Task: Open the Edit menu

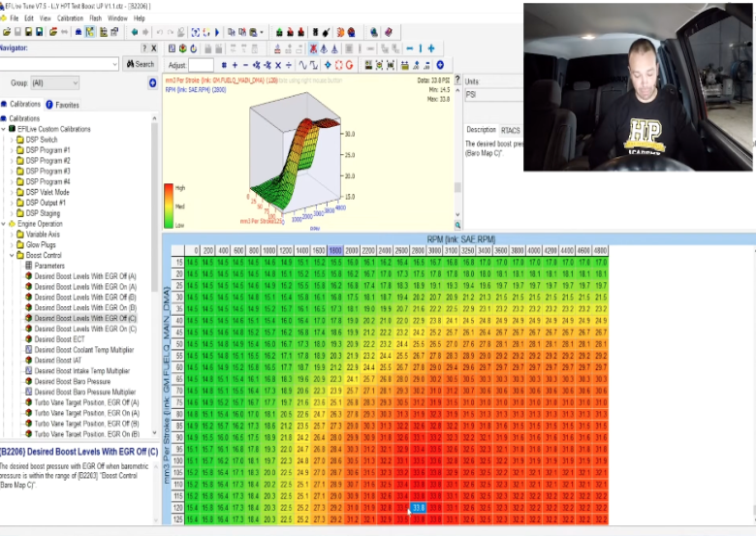Action: click(x=29, y=18)
